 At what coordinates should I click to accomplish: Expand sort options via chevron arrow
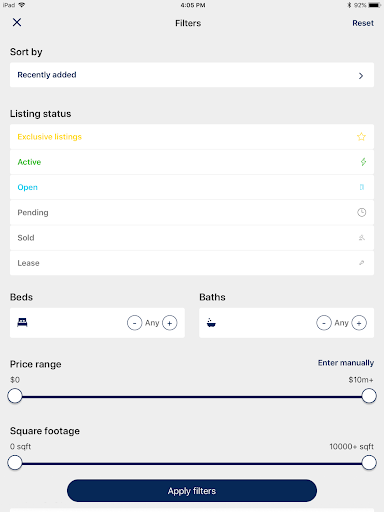[361, 76]
